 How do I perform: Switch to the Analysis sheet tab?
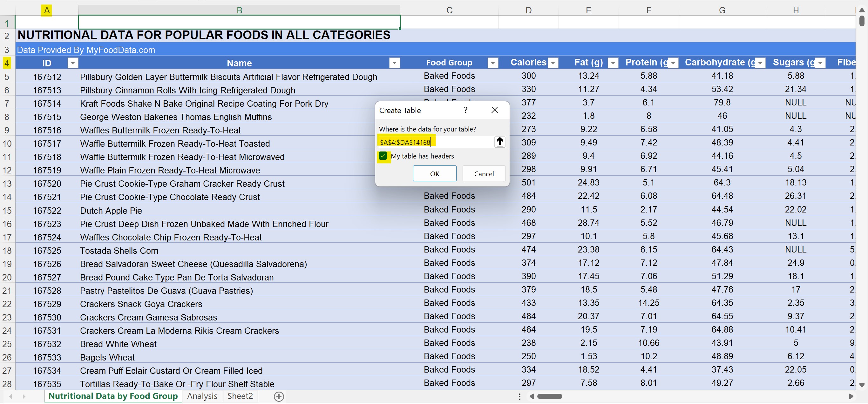(202, 396)
